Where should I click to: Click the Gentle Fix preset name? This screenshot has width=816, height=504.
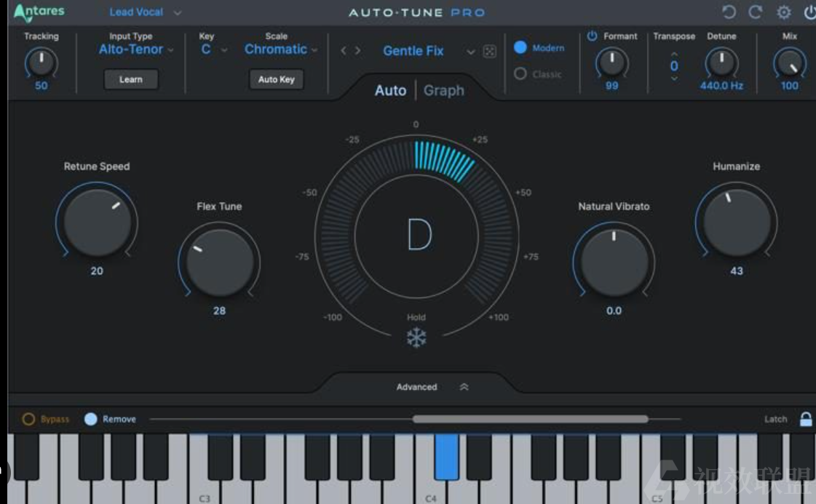(x=413, y=51)
